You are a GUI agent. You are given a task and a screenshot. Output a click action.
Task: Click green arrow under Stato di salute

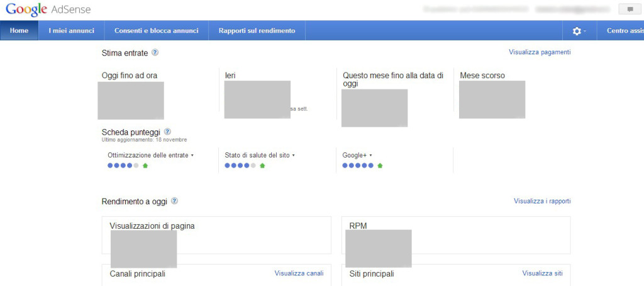click(x=262, y=166)
